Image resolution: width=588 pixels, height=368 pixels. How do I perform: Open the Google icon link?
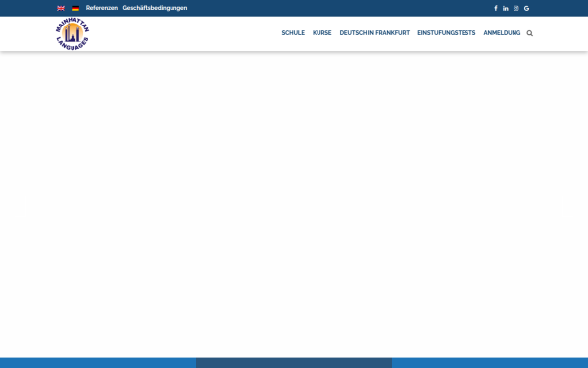[x=526, y=8]
